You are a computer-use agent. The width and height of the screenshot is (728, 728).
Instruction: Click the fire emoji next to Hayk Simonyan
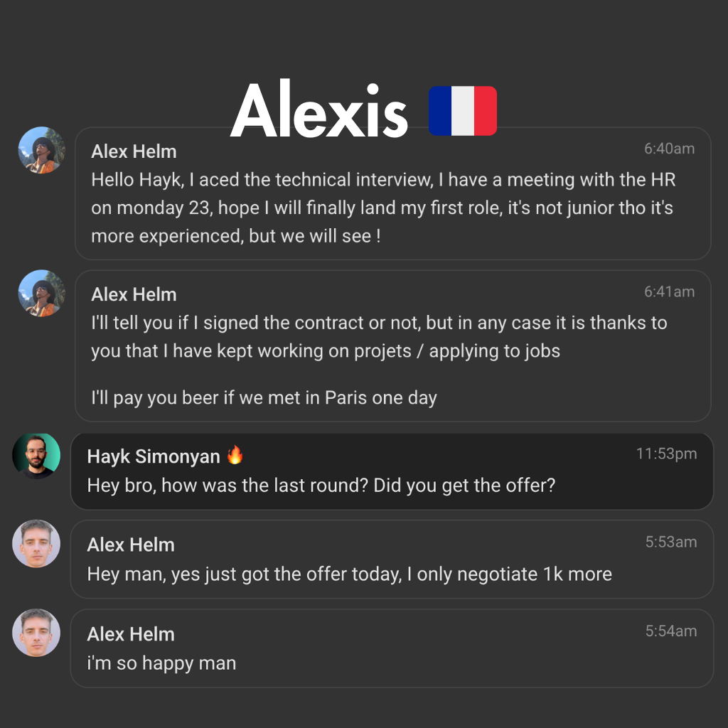[x=235, y=455]
